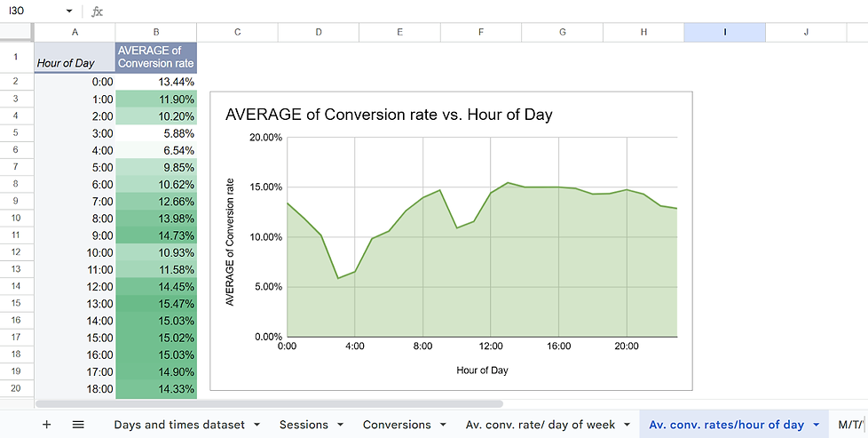
Task: Click the horizontal scrollbar thumb
Action: 269,404
